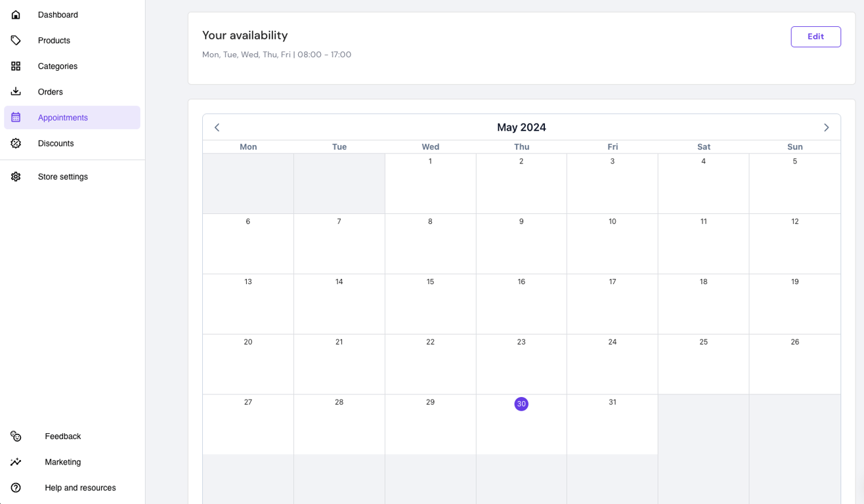Click the Marketing chart icon
864x504 pixels.
pyautogui.click(x=16, y=462)
